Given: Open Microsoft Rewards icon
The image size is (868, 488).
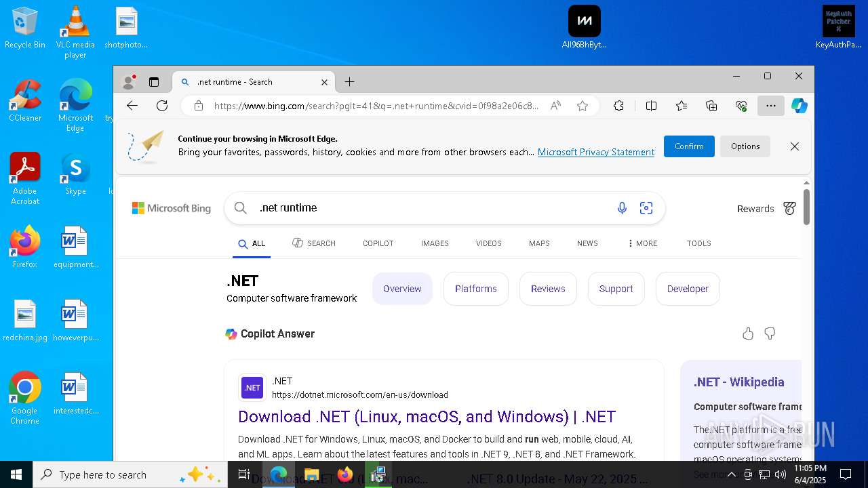Looking at the screenshot, I should pyautogui.click(x=789, y=209).
